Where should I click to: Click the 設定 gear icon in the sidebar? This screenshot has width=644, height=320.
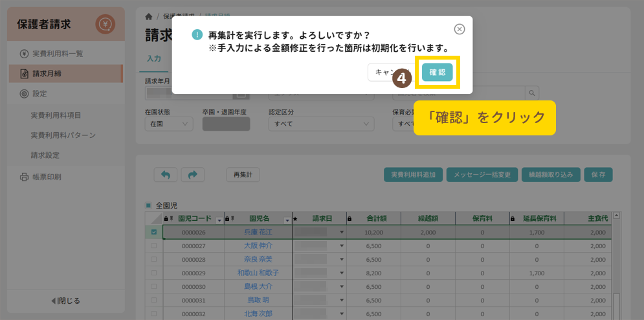[x=25, y=94]
